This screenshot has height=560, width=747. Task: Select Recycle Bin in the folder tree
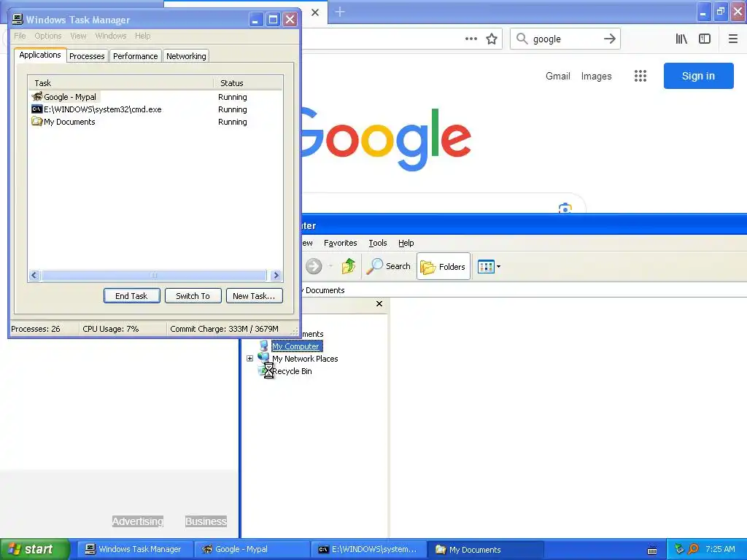point(292,371)
